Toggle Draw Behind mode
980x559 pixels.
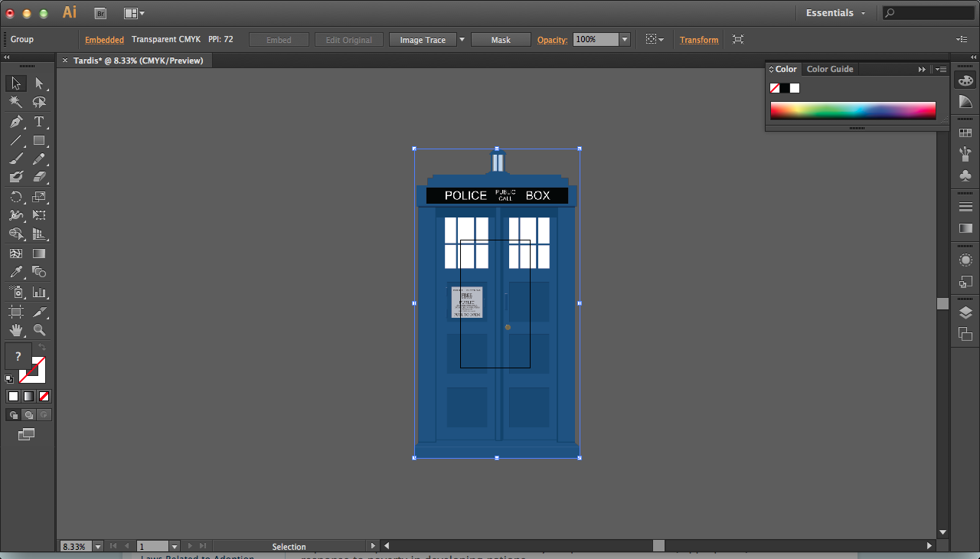(x=28, y=414)
